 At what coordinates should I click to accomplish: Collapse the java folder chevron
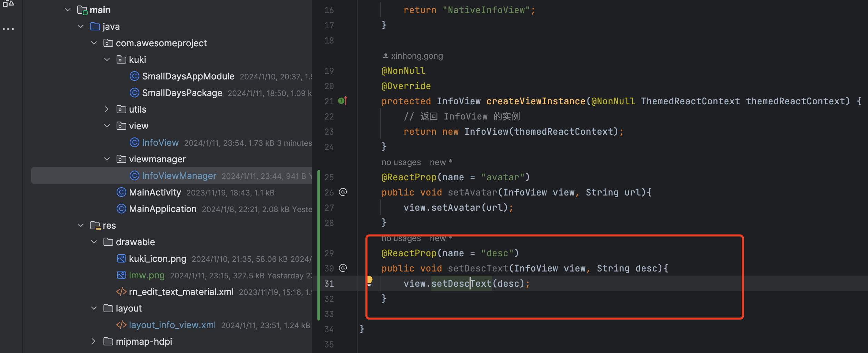coord(81,27)
